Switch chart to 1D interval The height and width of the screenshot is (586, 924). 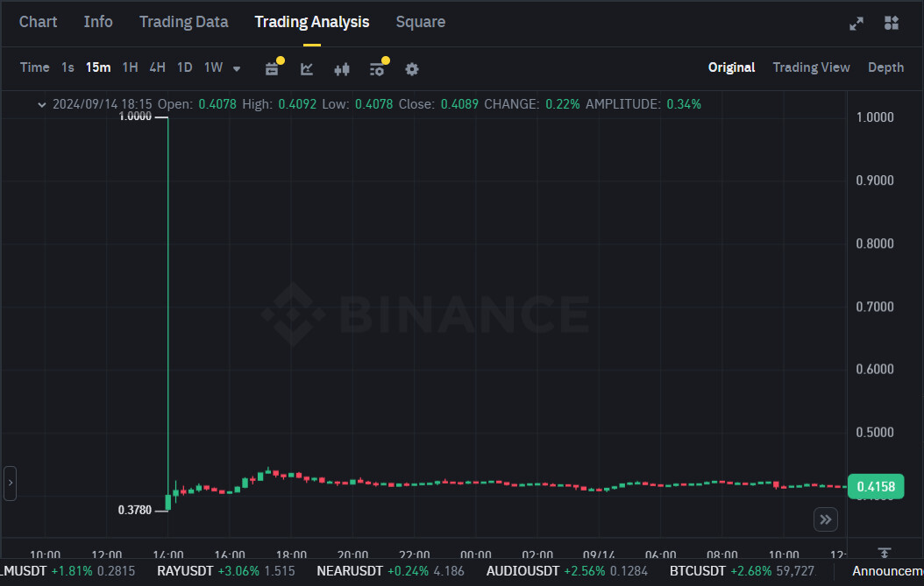[185, 67]
